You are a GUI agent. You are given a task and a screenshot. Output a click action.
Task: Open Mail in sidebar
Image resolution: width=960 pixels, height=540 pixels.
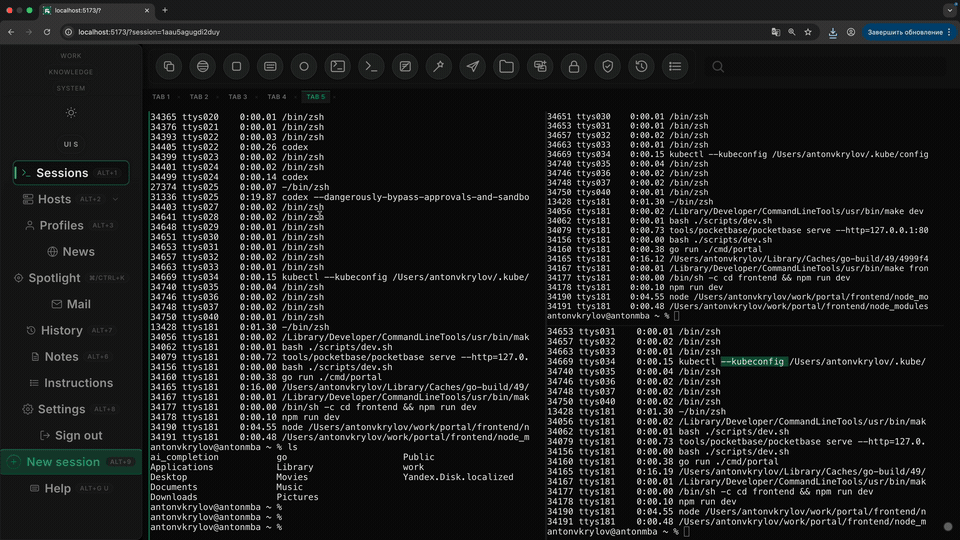click(x=71, y=304)
